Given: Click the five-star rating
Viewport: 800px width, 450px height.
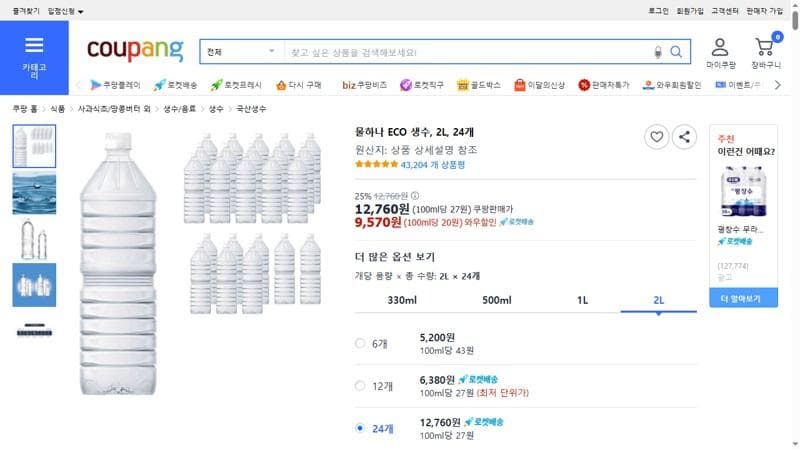Looking at the screenshot, I should (377, 164).
